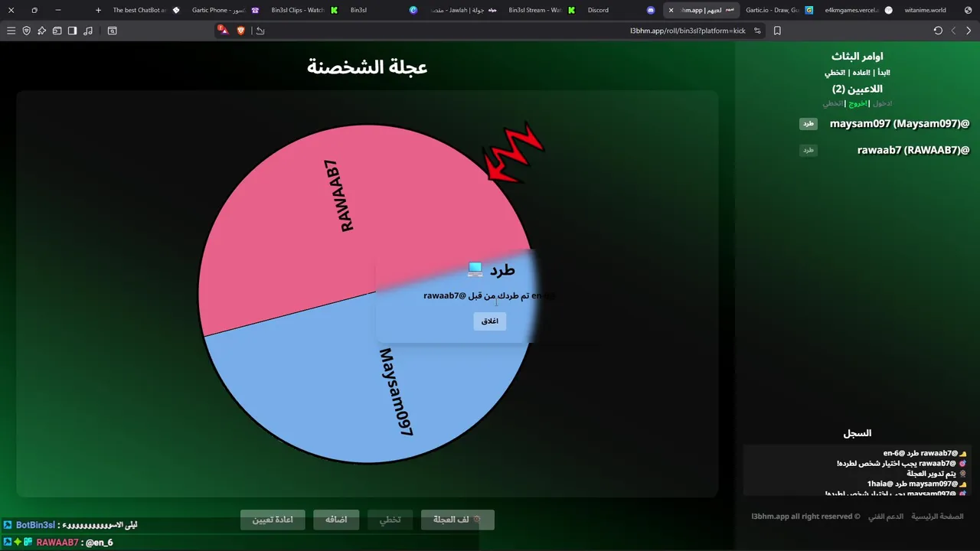This screenshot has width=980, height=551.
Task: Click the tab search icon in toolbar
Action: pyautogui.click(x=113, y=31)
